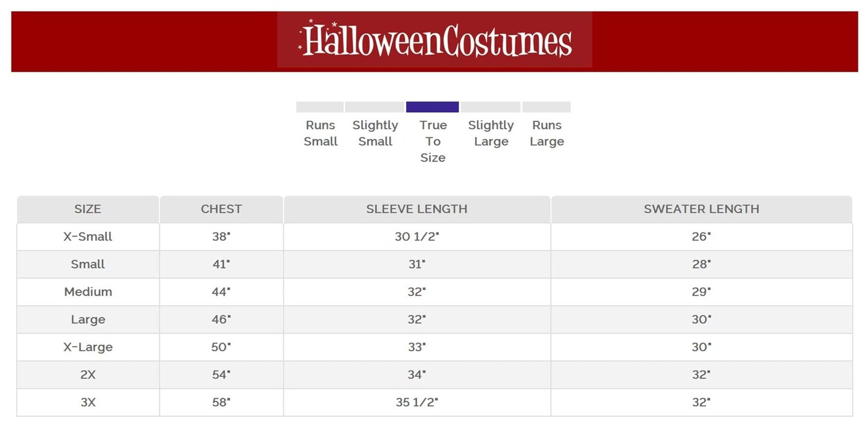868x433 pixels.
Task: Click the SWEATER LENGTH column header
Action: click(701, 209)
